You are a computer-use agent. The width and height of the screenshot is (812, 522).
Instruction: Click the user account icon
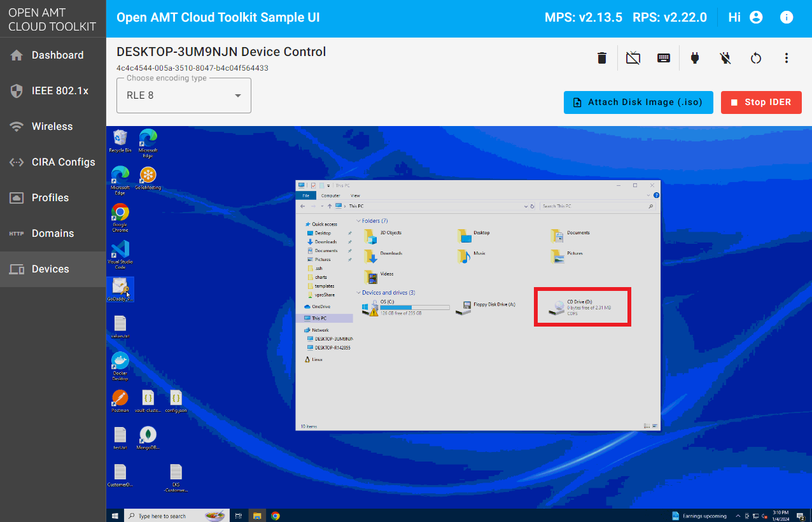pos(756,17)
